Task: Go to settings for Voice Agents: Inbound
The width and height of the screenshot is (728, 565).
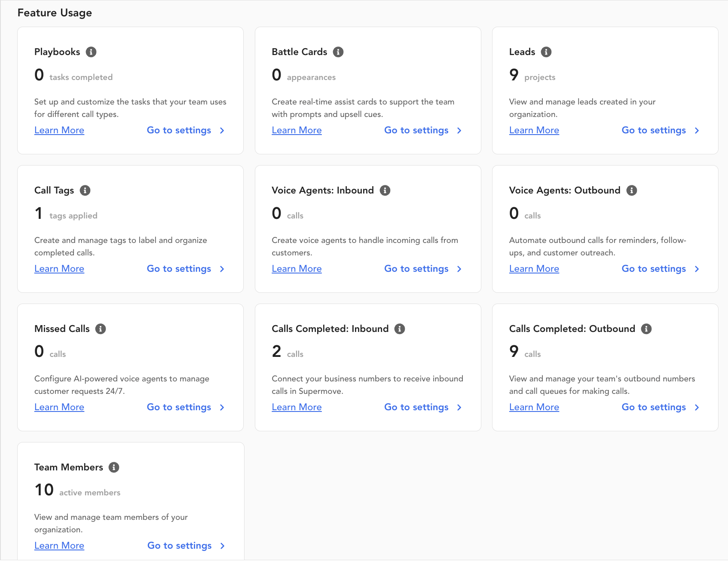Action: [x=416, y=269]
